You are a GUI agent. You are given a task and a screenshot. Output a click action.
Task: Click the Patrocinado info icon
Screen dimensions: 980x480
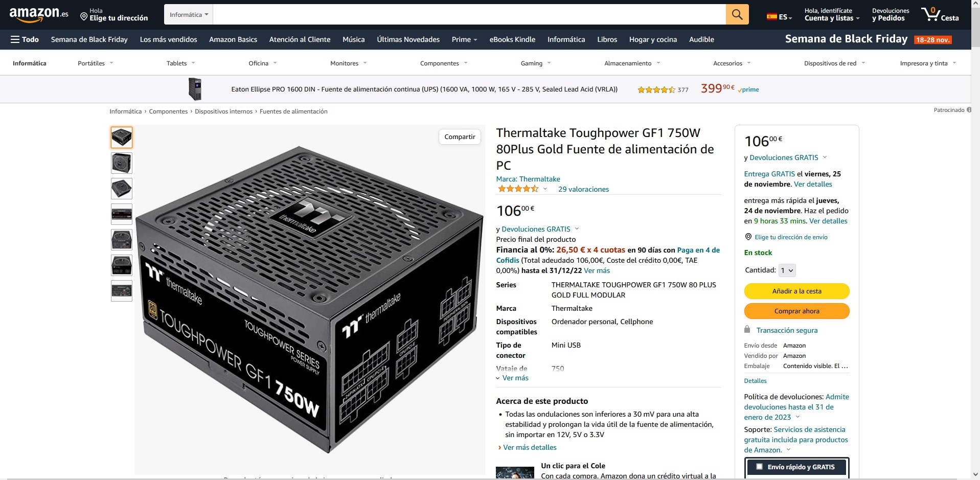pos(969,110)
